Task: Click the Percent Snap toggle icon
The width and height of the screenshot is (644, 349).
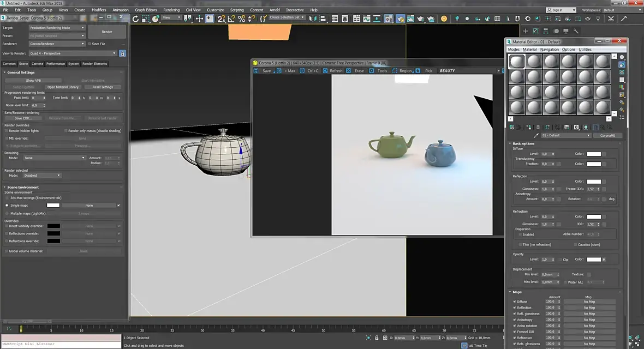Action: [241, 19]
